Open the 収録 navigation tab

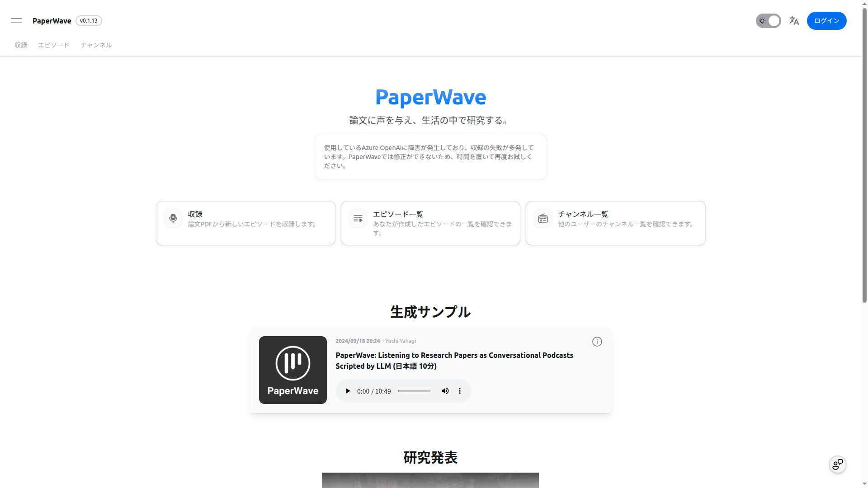(21, 45)
